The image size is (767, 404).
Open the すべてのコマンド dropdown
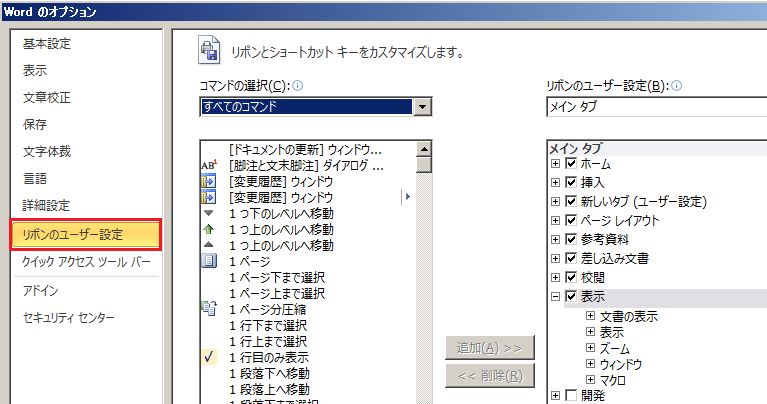point(422,107)
